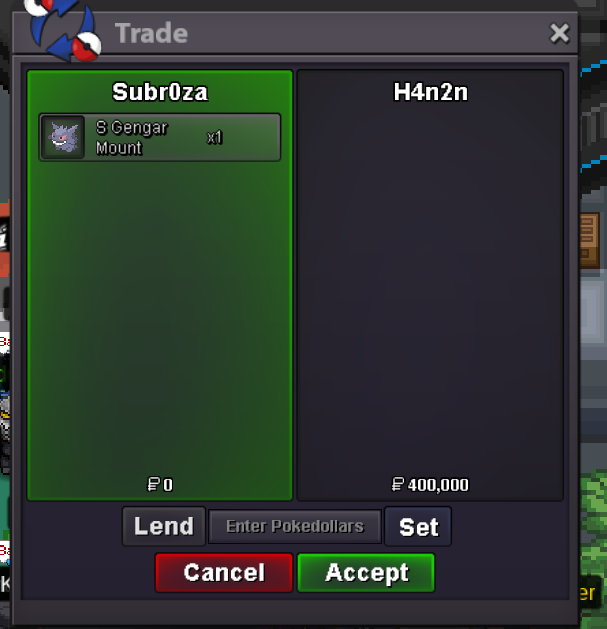Click the Trade title text
This screenshot has height=629, width=607.
[x=151, y=33]
